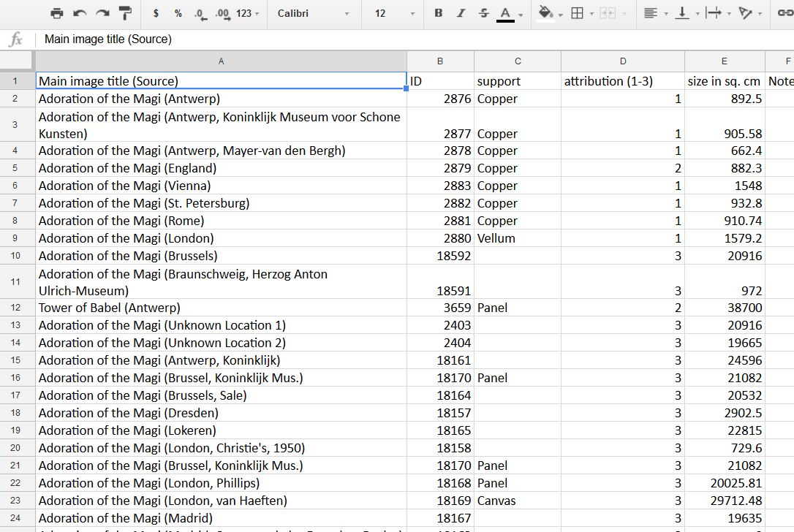Expand the arrow next to Borders

coord(591,14)
